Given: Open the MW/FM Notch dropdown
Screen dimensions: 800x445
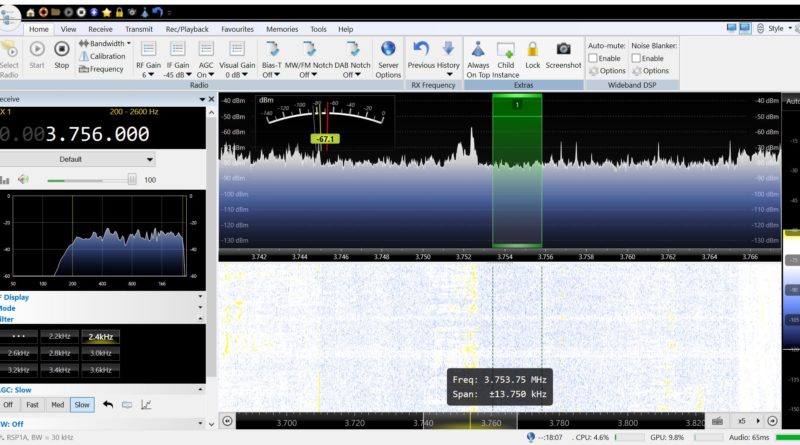Looking at the screenshot, I should click(308, 60).
